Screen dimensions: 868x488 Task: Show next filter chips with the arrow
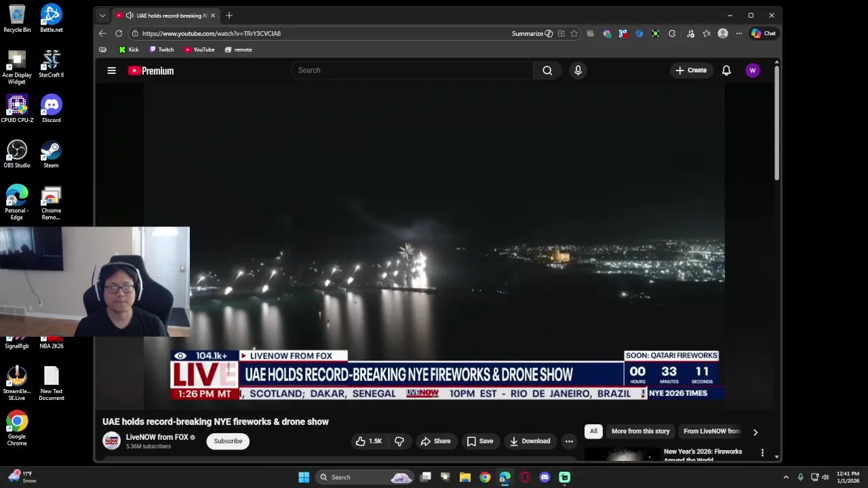pos(755,432)
